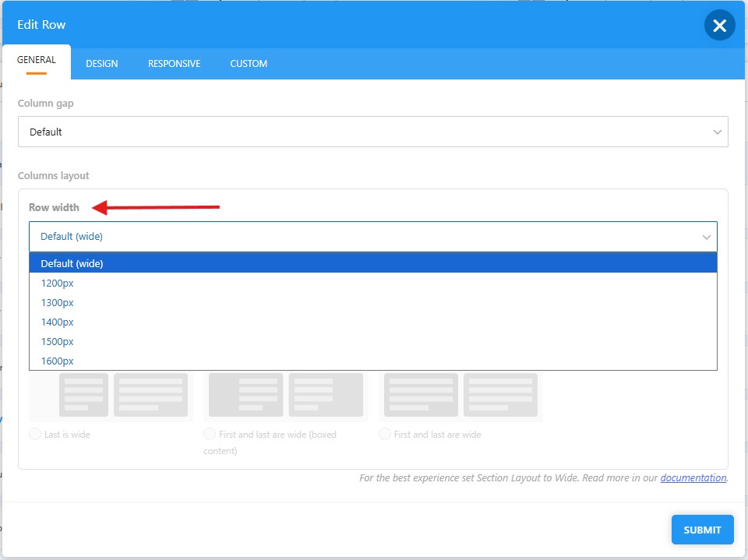748x560 pixels.
Task: Click the Edit Row title
Action: 41,25
